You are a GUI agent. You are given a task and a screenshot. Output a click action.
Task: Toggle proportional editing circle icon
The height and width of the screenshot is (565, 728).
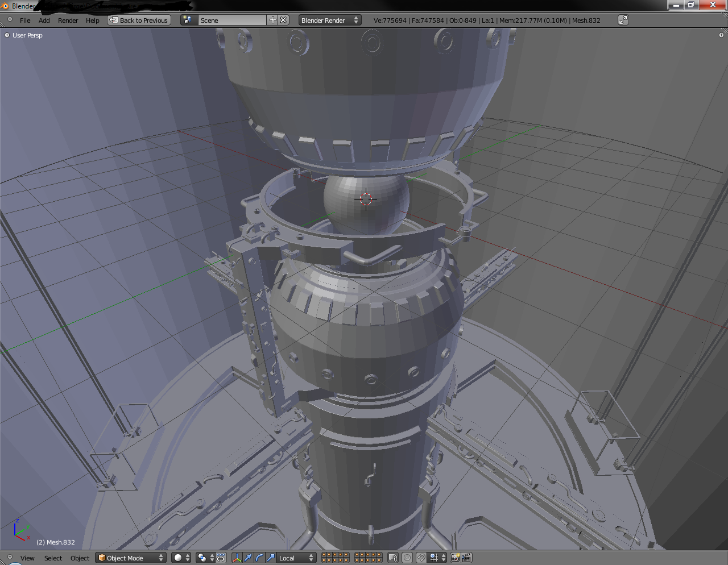(407, 558)
